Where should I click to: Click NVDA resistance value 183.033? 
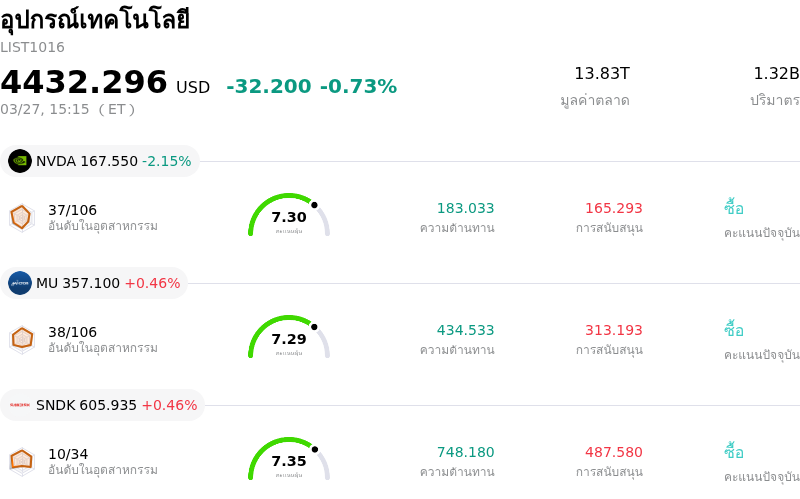click(465, 208)
